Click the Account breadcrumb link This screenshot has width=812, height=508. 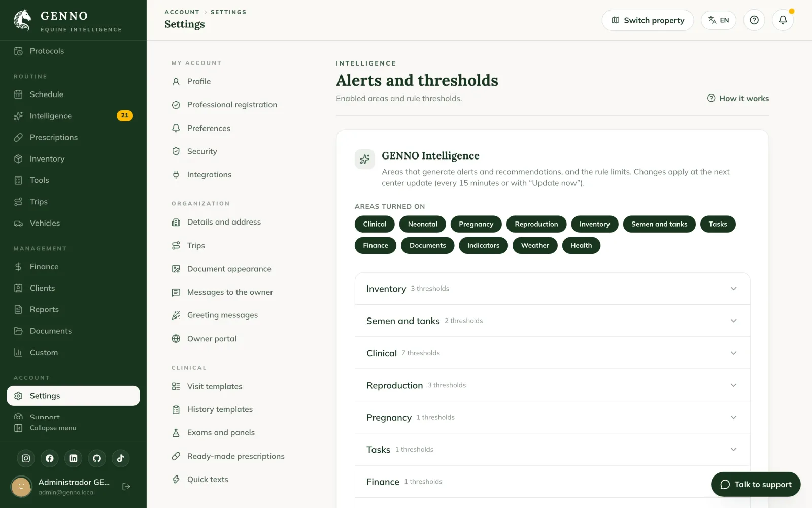(x=182, y=12)
